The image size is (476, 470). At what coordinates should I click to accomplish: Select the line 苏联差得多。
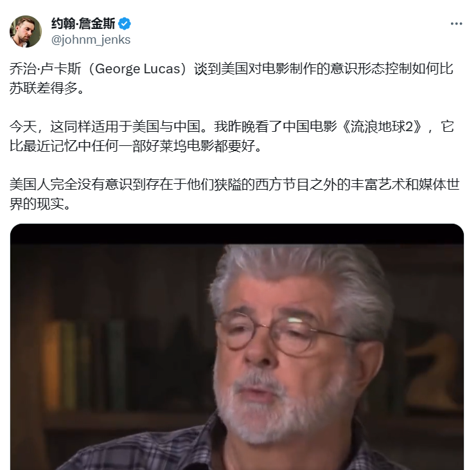click(47, 88)
